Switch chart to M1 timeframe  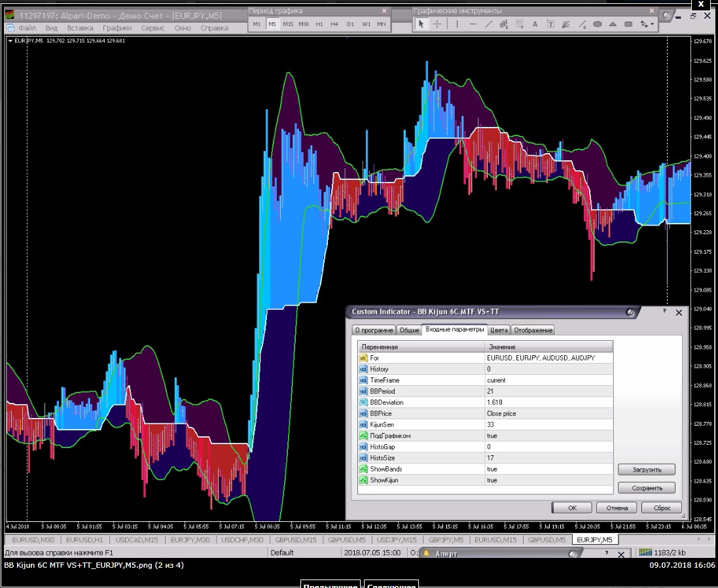coord(257,24)
